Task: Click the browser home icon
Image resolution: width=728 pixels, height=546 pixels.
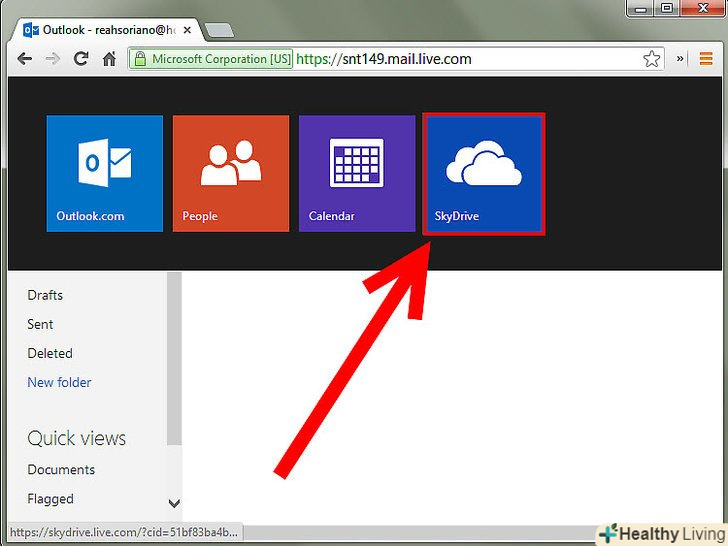Action: click(109, 58)
